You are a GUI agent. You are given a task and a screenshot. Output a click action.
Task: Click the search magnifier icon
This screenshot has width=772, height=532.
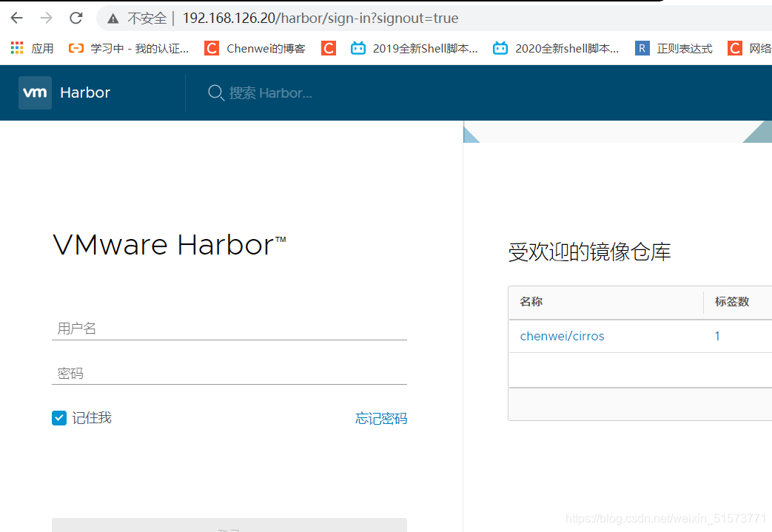tap(215, 92)
